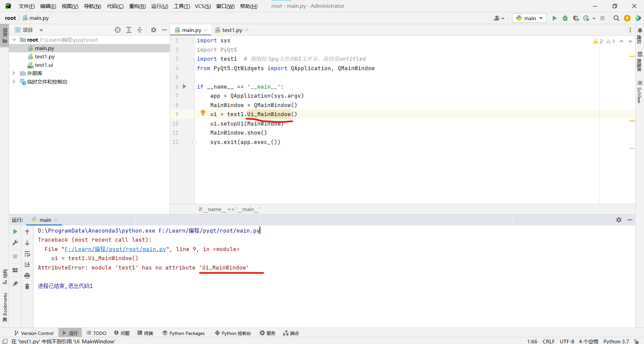Go to previous highlighted error arrow
The width and height of the screenshot is (644, 344).
(x=622, y=41)
